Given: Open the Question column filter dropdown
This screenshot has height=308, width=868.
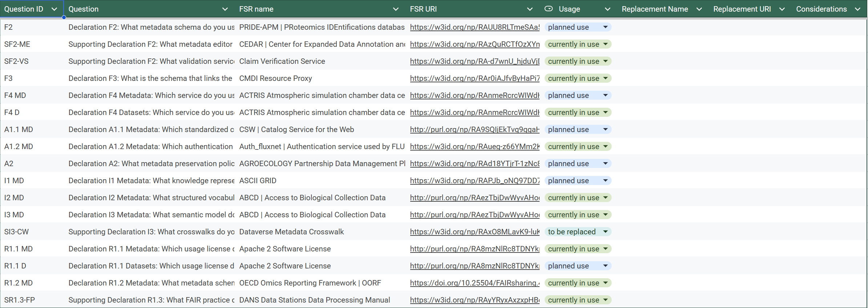Looking at the screenshot, I should [x=225, y=9].
